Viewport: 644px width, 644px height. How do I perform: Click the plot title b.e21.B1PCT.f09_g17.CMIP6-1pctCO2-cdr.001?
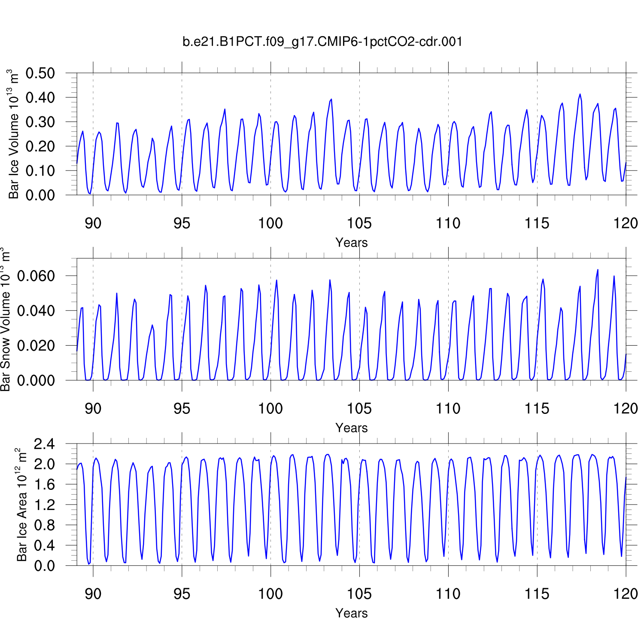tap(322, 42)
